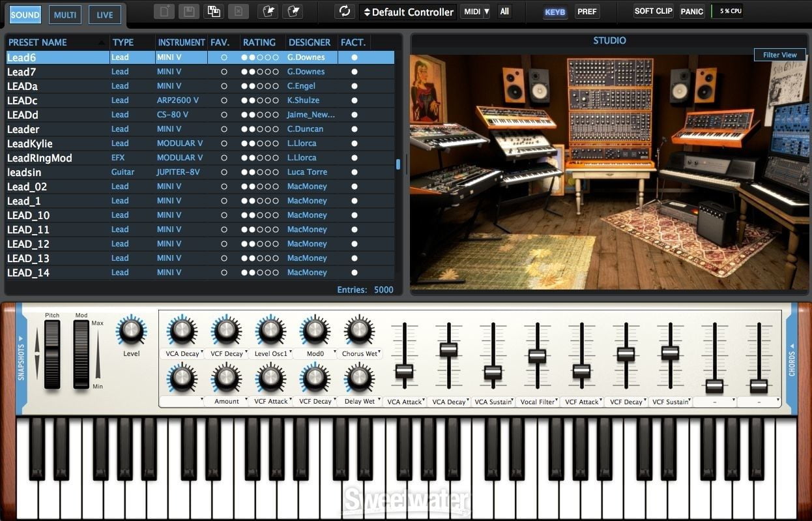Select the LeadRingMod preset row
Image resolution: width=812 pixels, height=521 pixels.
tap(199, 158)
